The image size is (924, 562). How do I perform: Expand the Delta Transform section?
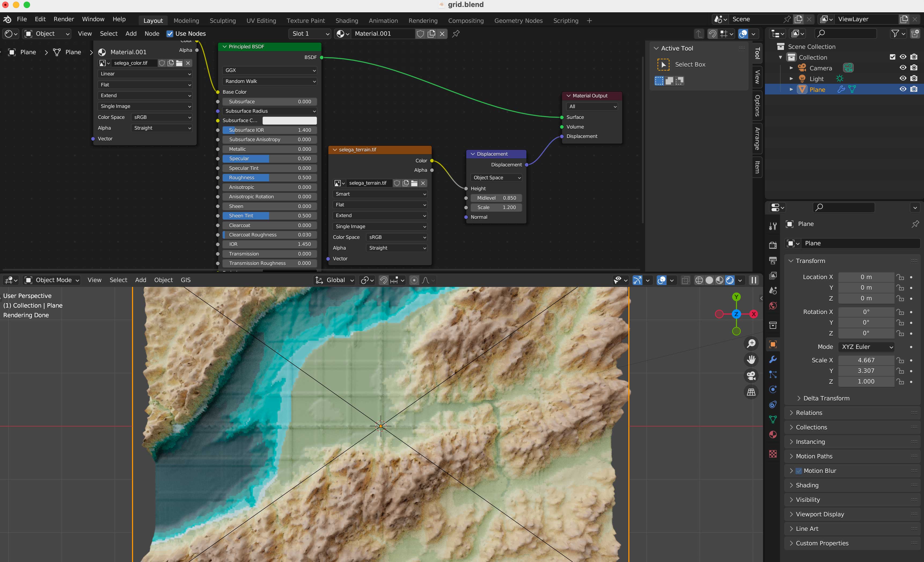(826, 398)
